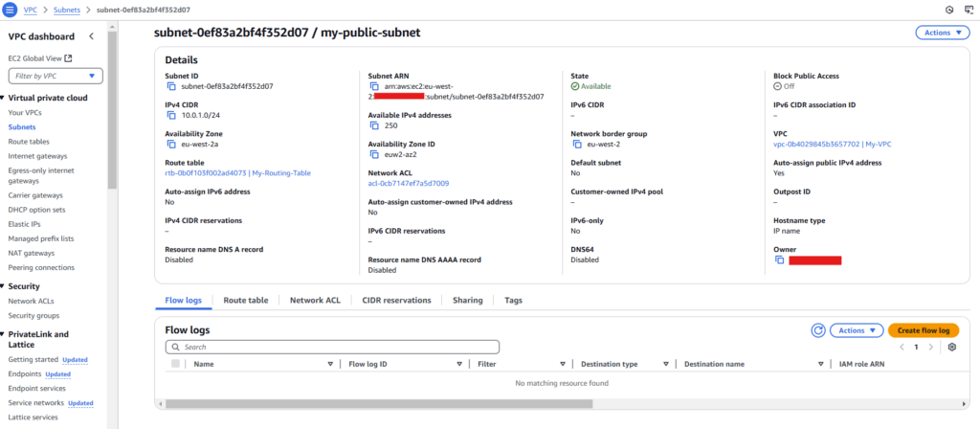This screenshot has width=980, height=429.
Task: Sort by Destination name column
Action: [820, 364]
